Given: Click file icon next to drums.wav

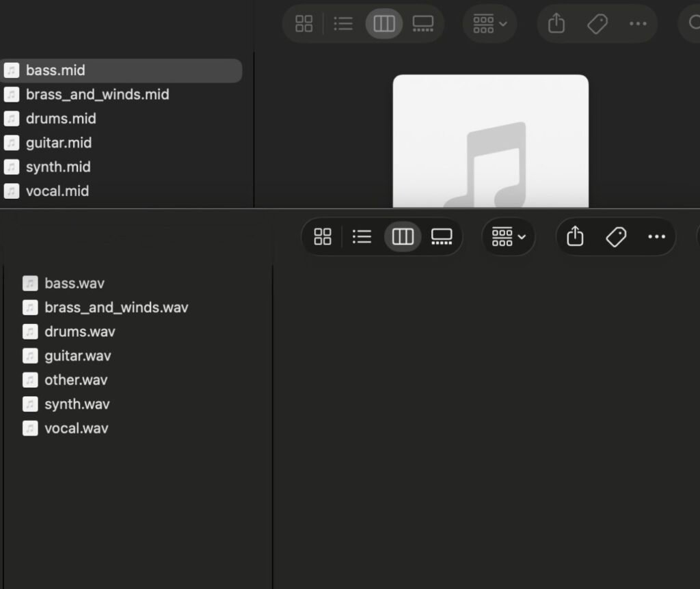Looking at the screenshot, I should (30, 331).
